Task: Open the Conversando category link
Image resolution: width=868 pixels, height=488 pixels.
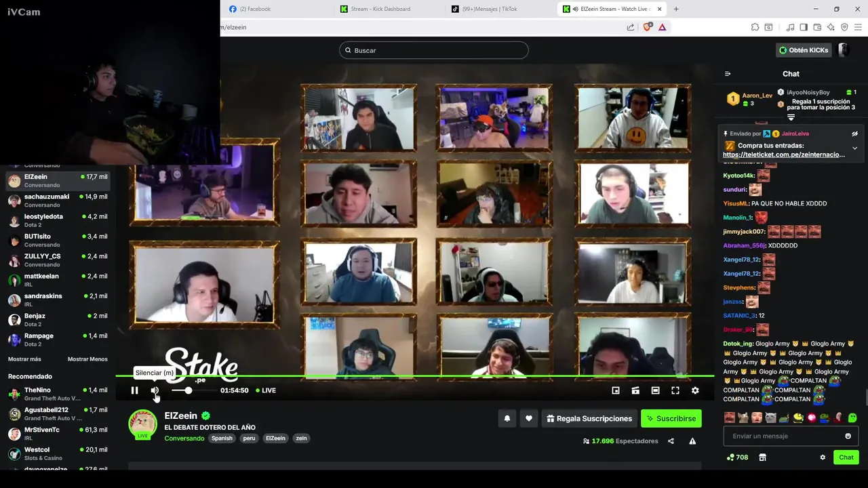Action: [184, 439]
